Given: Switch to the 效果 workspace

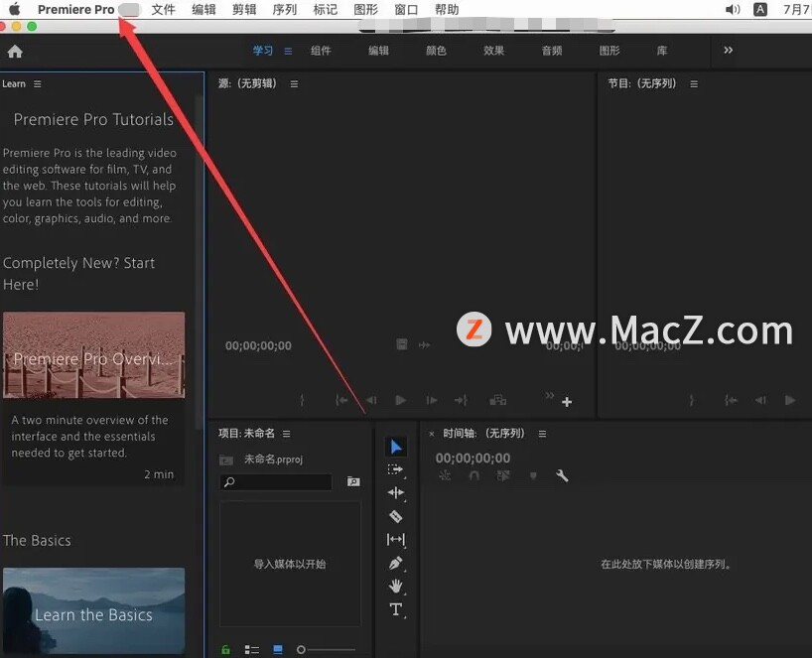Looking at the screenshot, I should coord(494,51).
